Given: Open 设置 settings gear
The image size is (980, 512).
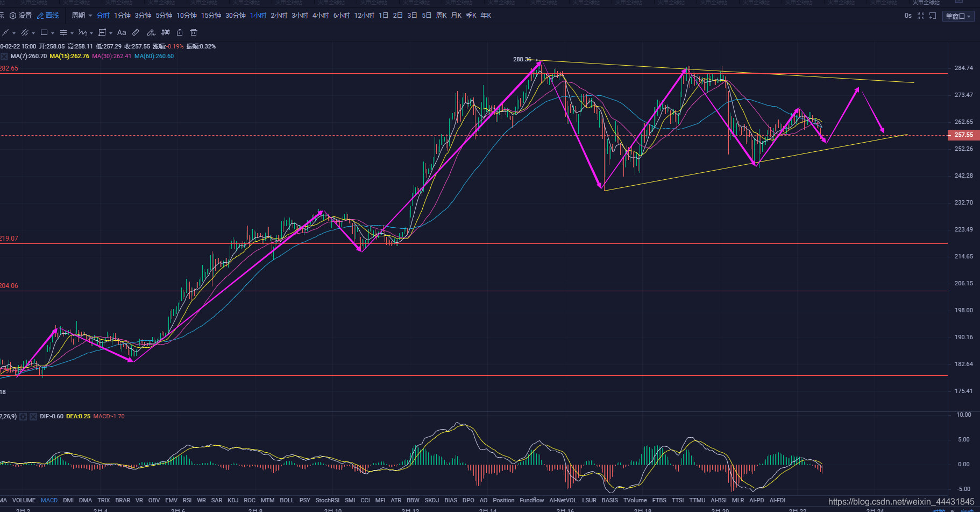Looking at the screenshot, I should 21,16.
